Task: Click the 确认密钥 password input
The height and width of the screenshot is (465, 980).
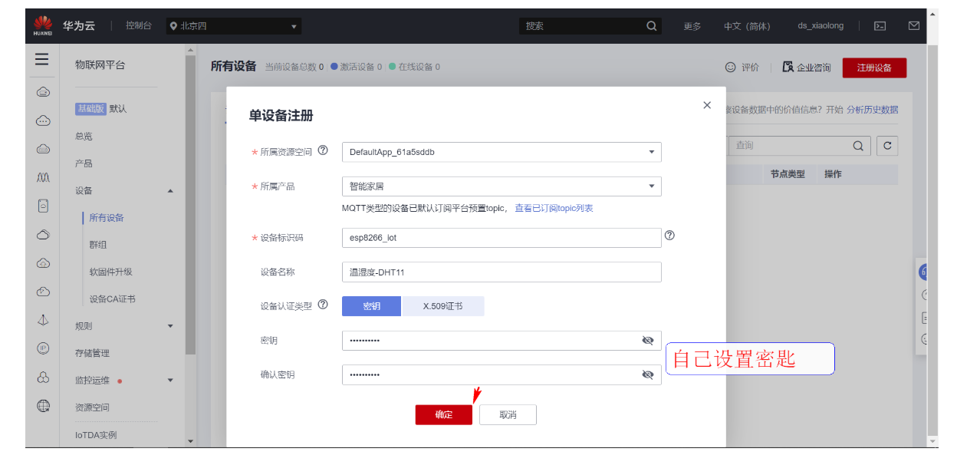Action: click(x=502, y=374)
